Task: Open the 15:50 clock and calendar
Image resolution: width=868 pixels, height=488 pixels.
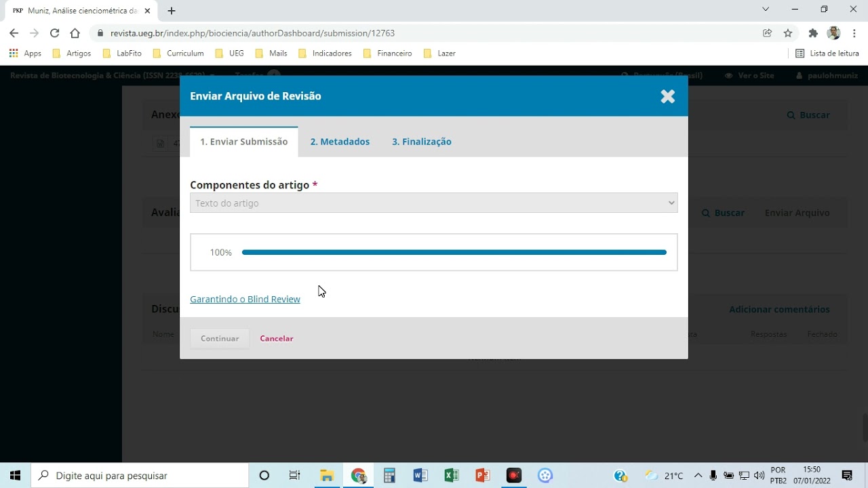Action: coord(812,476)
